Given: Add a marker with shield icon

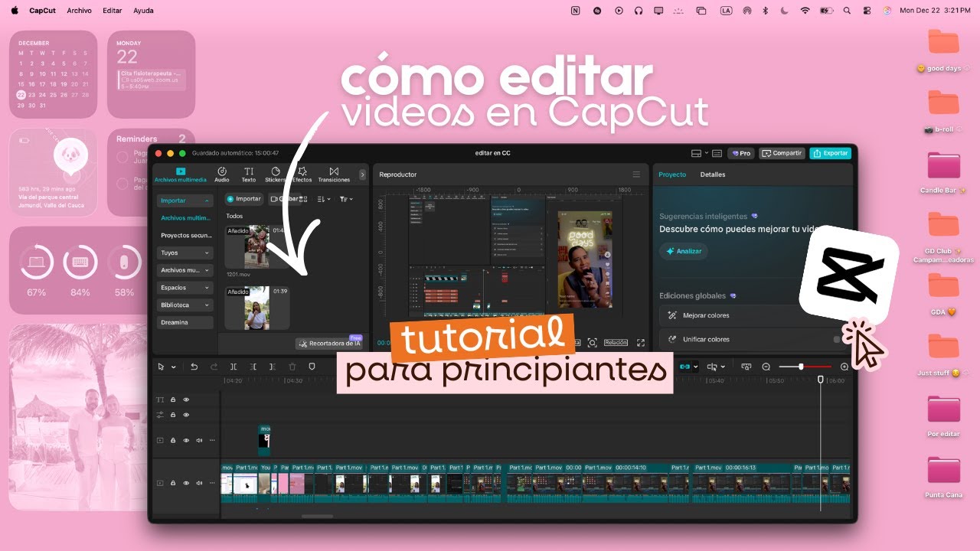Looking at the screenshot, I should pyautogui.click(x=312, y=367).
